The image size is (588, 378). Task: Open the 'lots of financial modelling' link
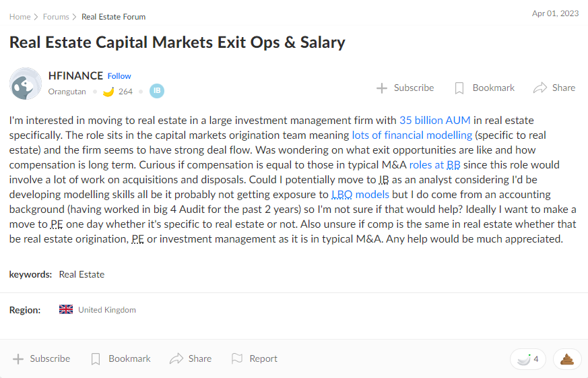pyautogui.click(x=412, y=135)
